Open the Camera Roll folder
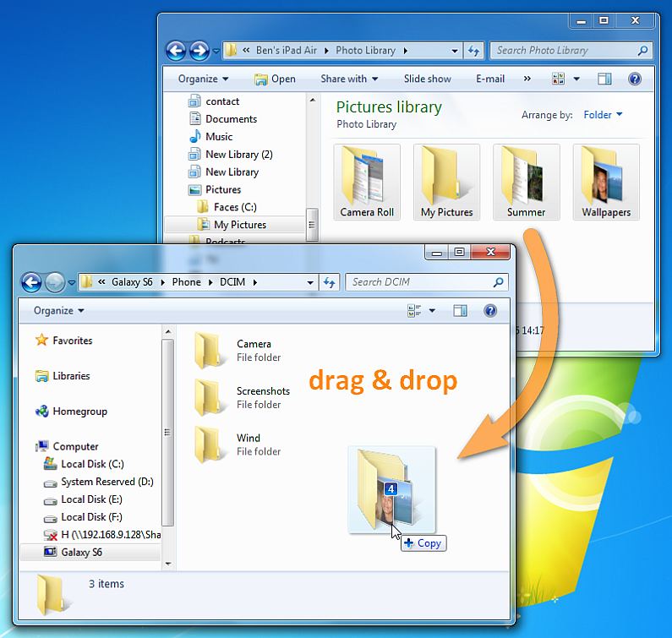The height and width of the screenshot is (638, 672). 367,182
